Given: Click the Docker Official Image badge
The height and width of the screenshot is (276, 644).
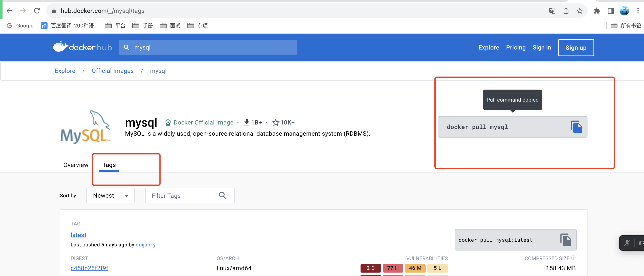Looking at the screenshot, I should click(x=199, y=122).
